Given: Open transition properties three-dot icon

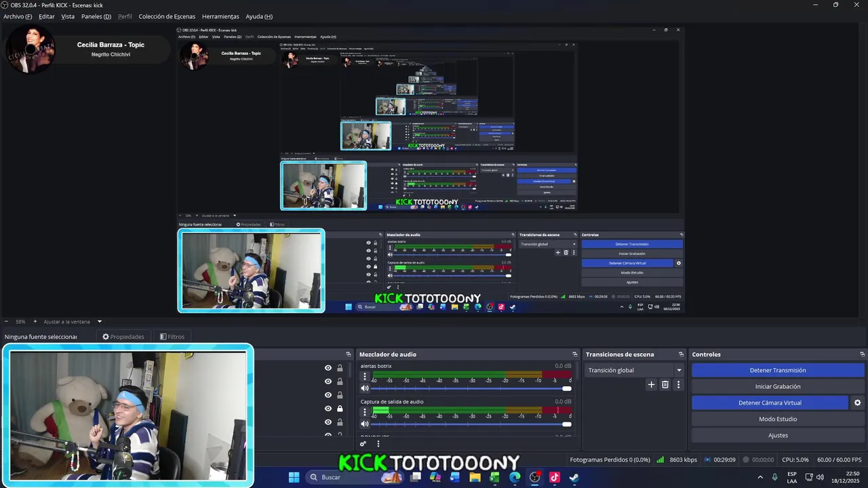Looking at the screenshot, I should (678, 384).
